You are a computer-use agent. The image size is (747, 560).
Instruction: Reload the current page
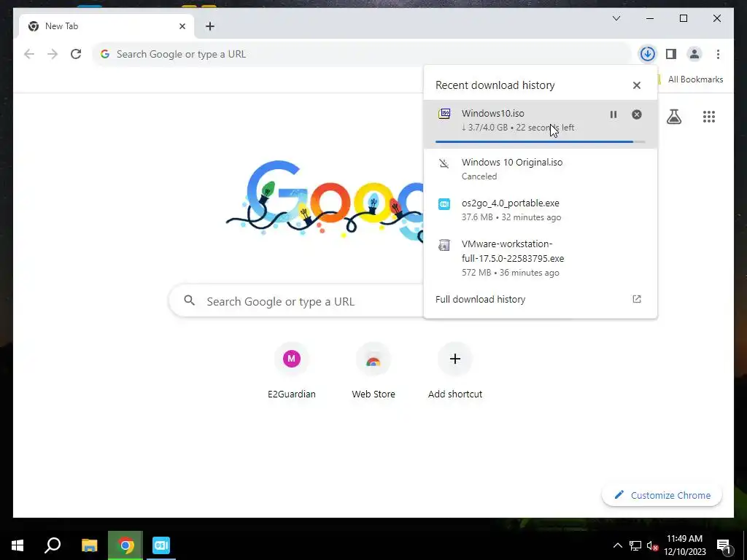(76, 54)
